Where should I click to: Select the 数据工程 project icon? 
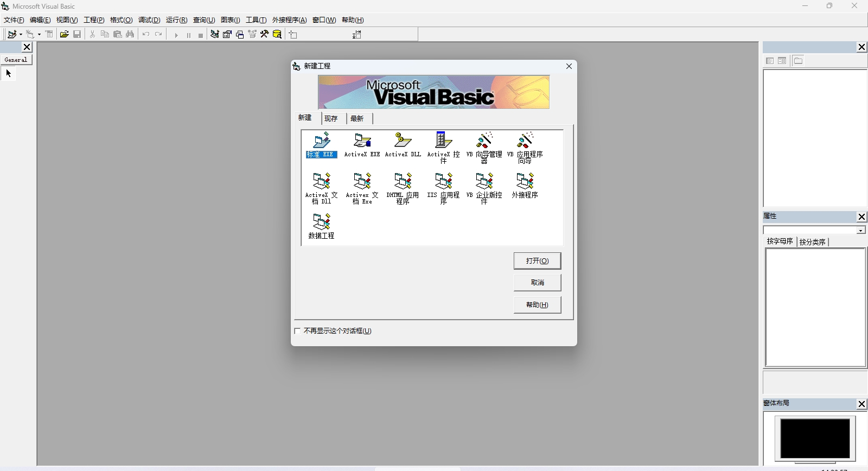(x=321, y=226)
